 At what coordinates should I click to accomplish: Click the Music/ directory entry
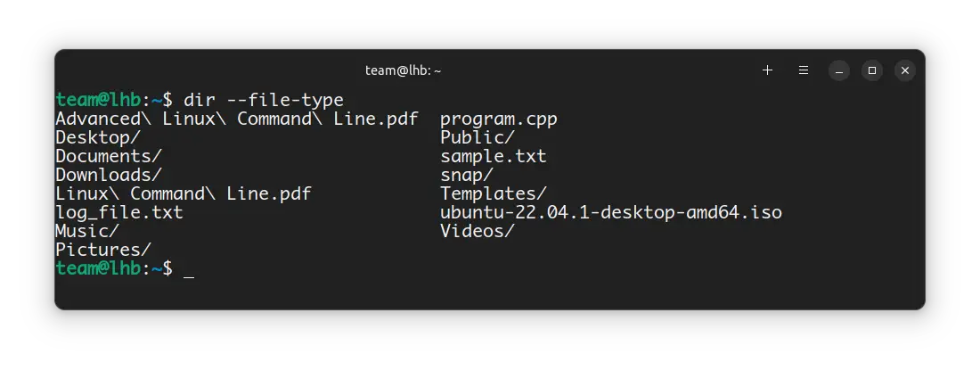(x=87, y=231)
